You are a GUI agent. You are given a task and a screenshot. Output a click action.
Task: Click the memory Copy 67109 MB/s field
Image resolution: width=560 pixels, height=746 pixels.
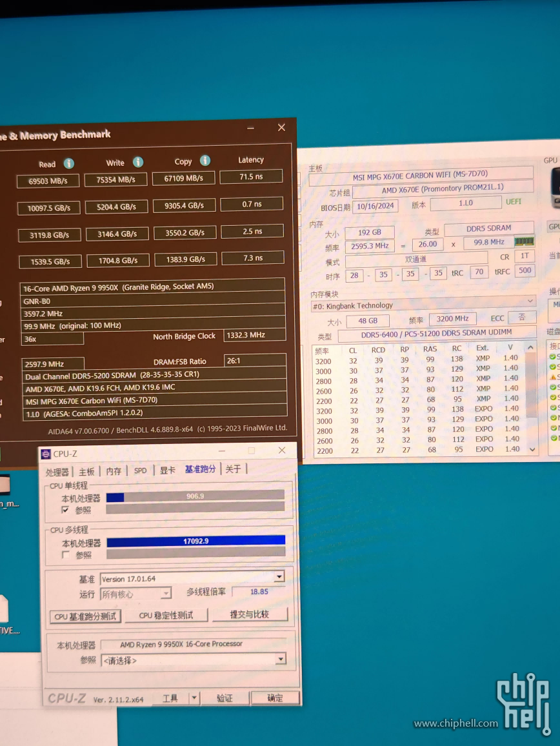[x=184, y=178]
